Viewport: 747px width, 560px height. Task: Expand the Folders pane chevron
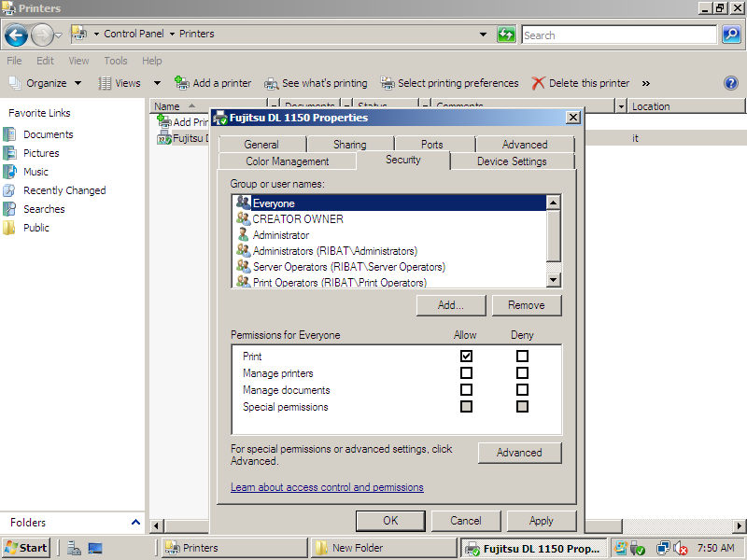(135, 523)
